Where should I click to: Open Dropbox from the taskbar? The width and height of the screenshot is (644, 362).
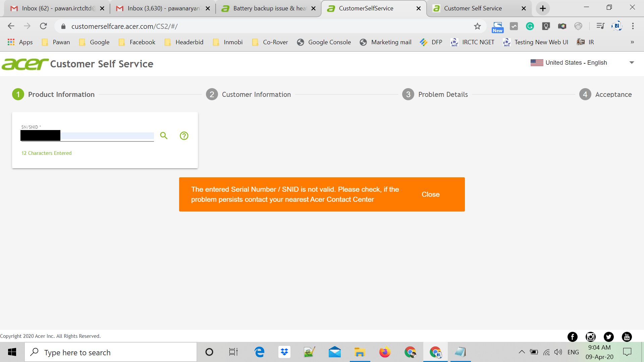(284, 352)
